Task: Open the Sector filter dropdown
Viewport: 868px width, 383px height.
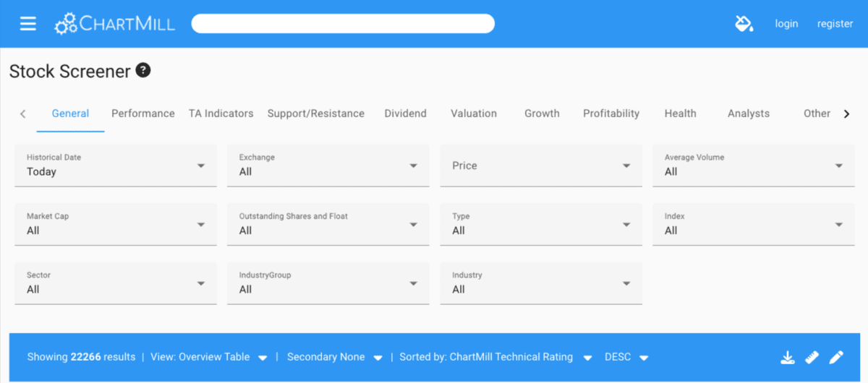Action: (116, 283)
